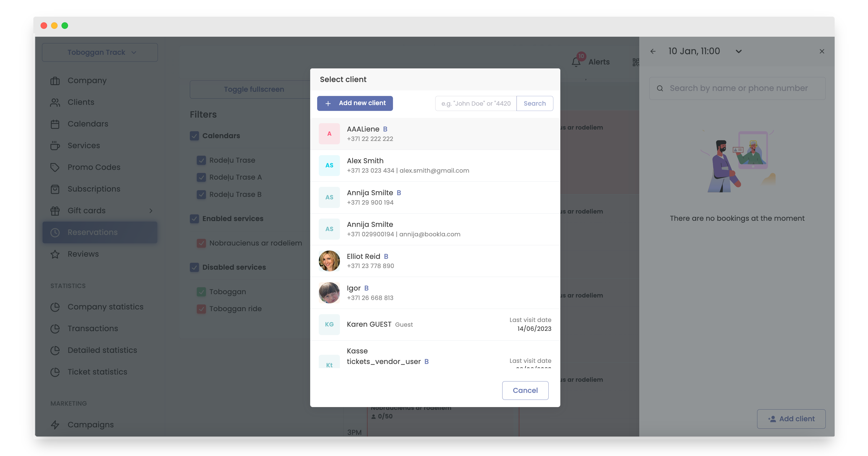Uncheck the Enabled services checkbox
The height and width of the screenshot is (456, 868).
pyautogui.click(x=195, y=219)
